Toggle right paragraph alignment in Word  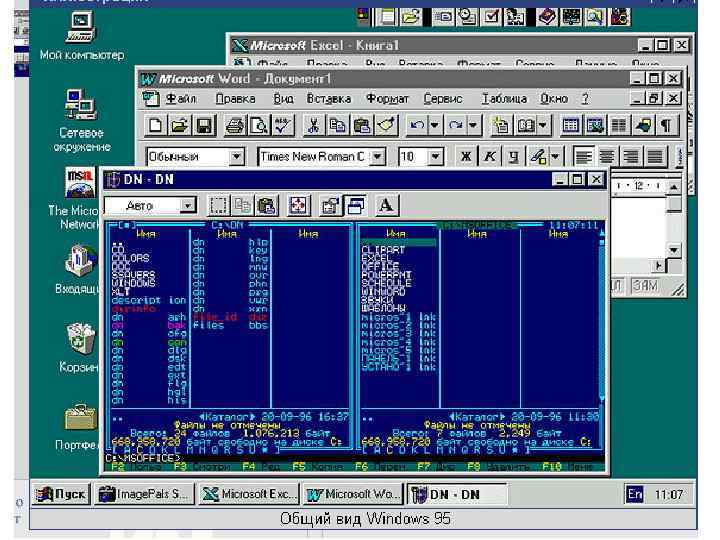pos(631,157)
